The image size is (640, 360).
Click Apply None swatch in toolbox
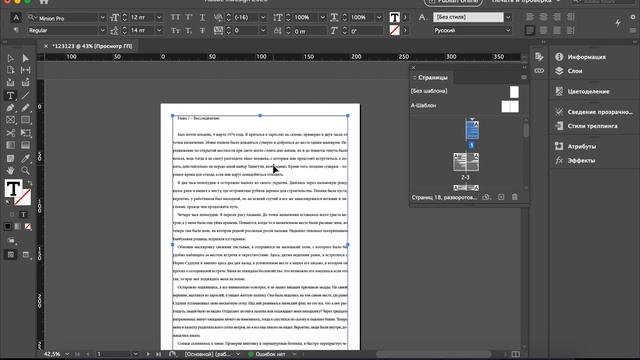[28, 227]
